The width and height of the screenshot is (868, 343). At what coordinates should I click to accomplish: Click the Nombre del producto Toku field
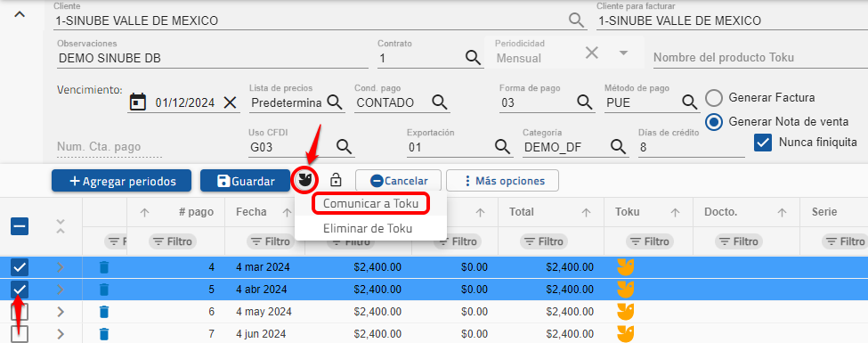coord(759,58)
